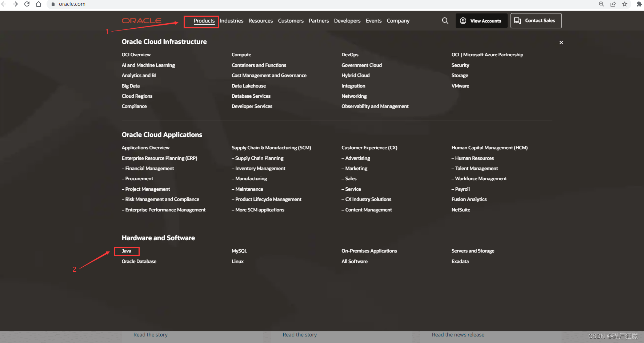Image resolution: width=644 pixels, height=343 pixels.
Task: Open More SCM applications
Action: 258,210
